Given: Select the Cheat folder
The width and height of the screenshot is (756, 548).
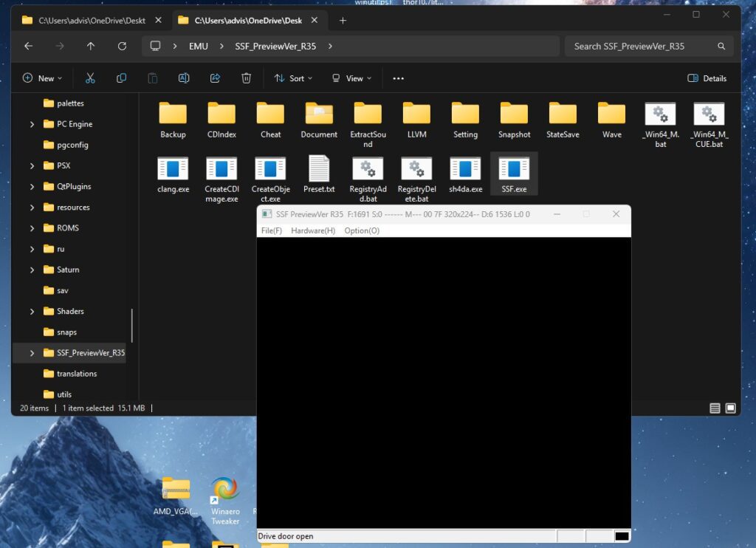Looking at the screenshot, I should pos(270,120).
